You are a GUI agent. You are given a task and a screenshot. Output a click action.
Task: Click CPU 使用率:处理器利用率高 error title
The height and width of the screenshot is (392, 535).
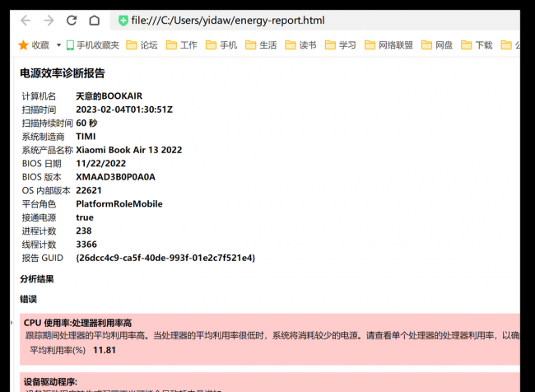click(x=78, y=323)
